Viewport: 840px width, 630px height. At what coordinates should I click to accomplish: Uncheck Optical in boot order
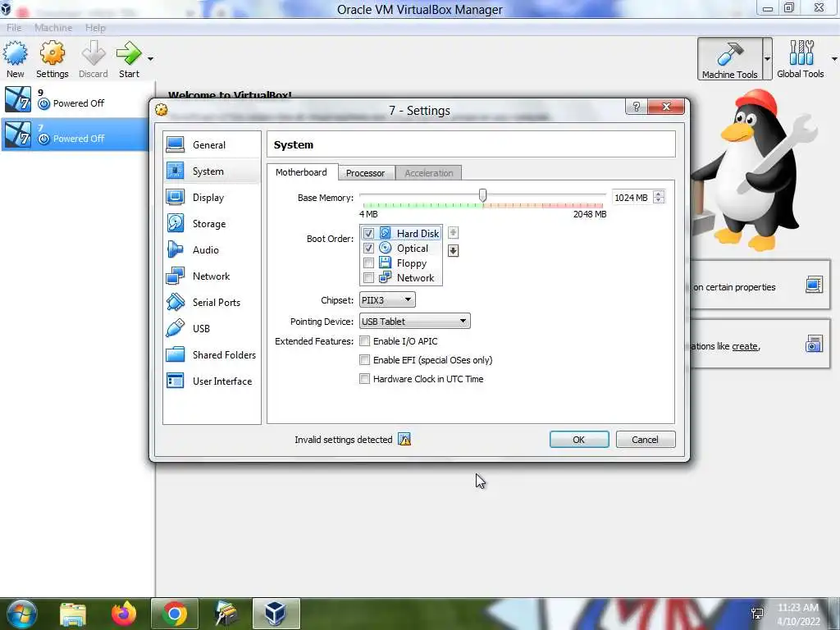[368, 248]
